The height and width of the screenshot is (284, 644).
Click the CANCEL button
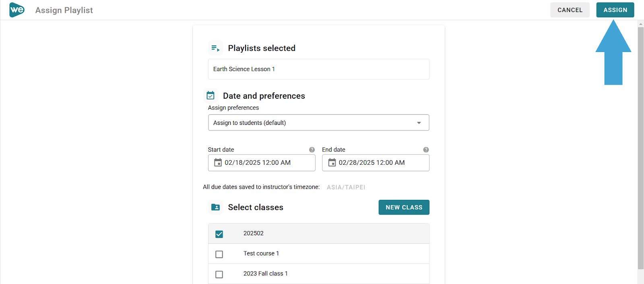pos(570,10)
